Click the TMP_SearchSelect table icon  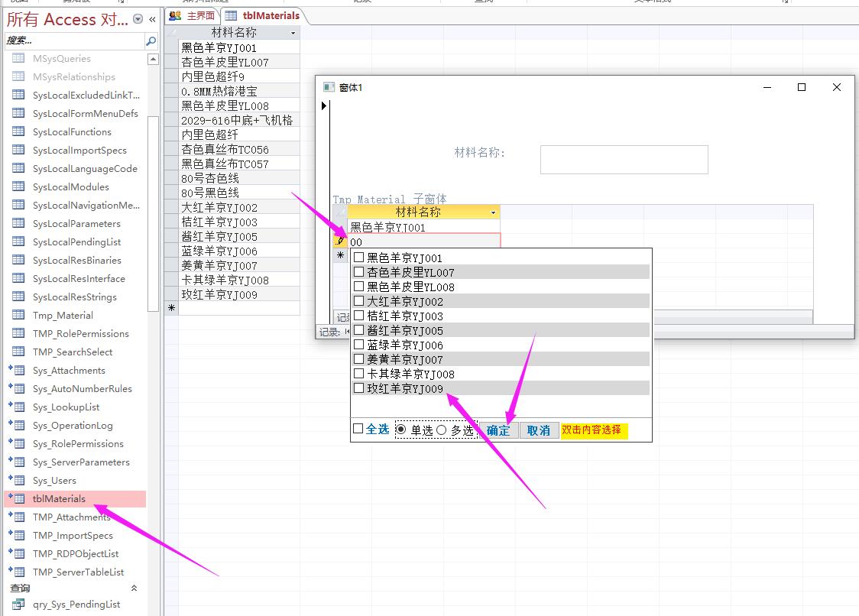coord(18,352)
